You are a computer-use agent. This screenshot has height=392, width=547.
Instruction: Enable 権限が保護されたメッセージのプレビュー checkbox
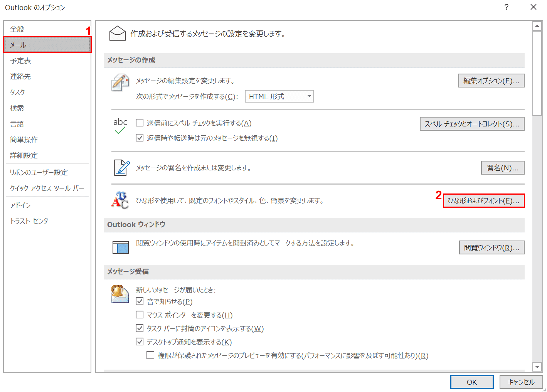[x=150, y=355]
